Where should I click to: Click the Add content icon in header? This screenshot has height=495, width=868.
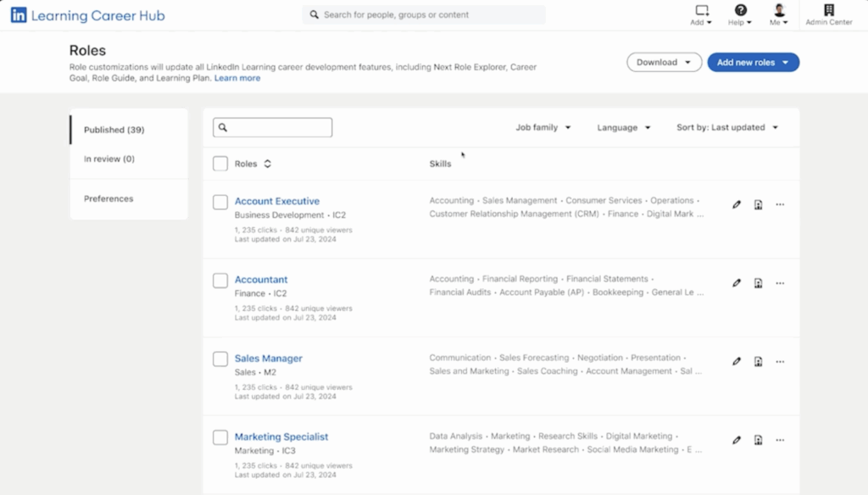[701, 10]
